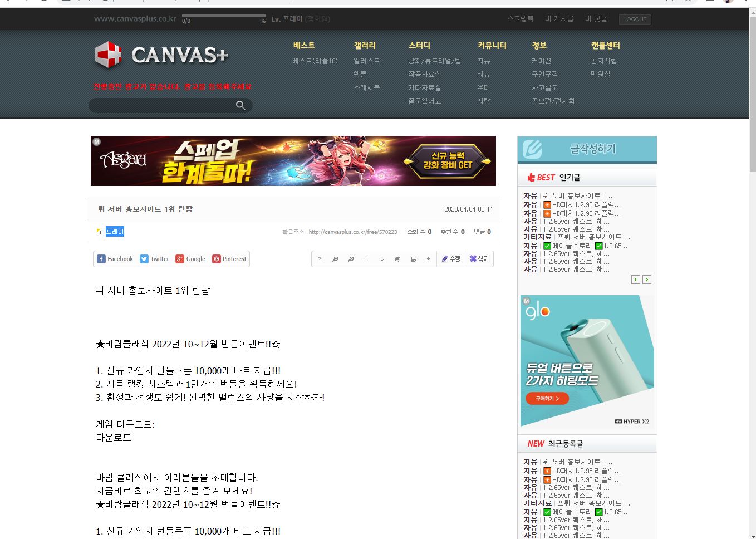Go to 일러스트 gallery

(367, 61)
